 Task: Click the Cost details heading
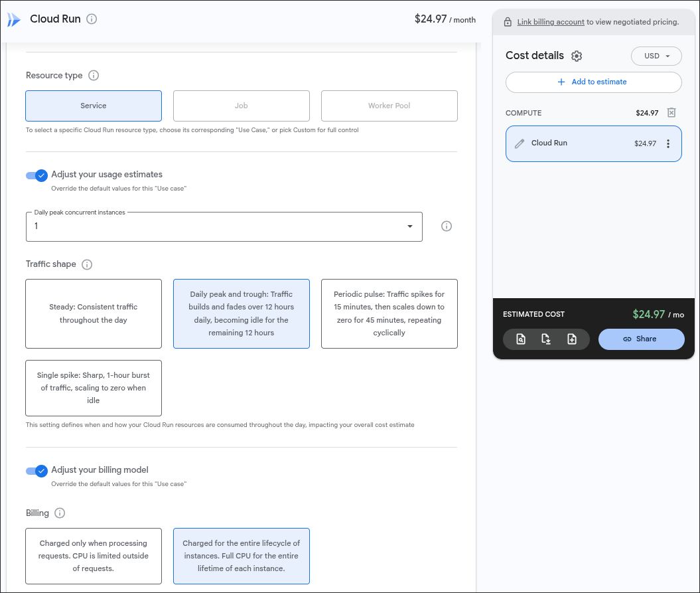(x=534, y=55)
